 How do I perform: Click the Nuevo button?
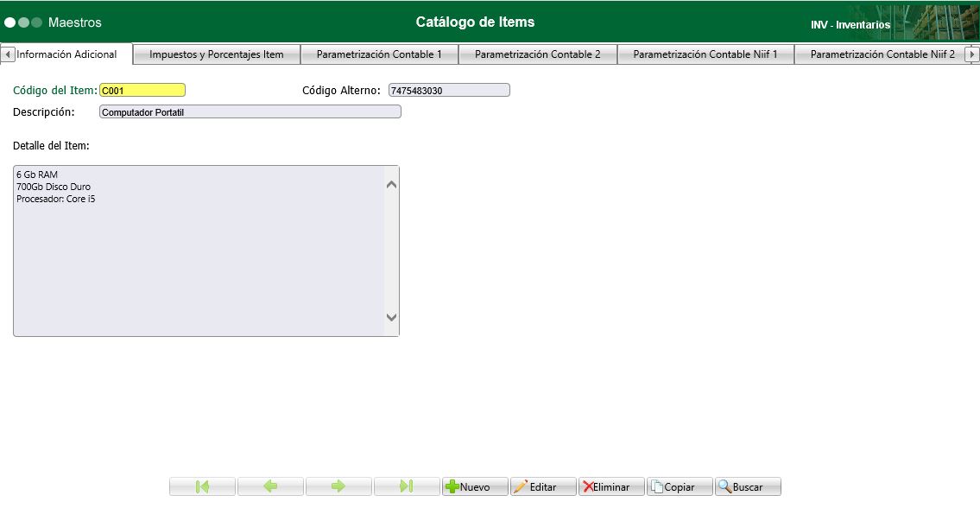tap(475, 486)
